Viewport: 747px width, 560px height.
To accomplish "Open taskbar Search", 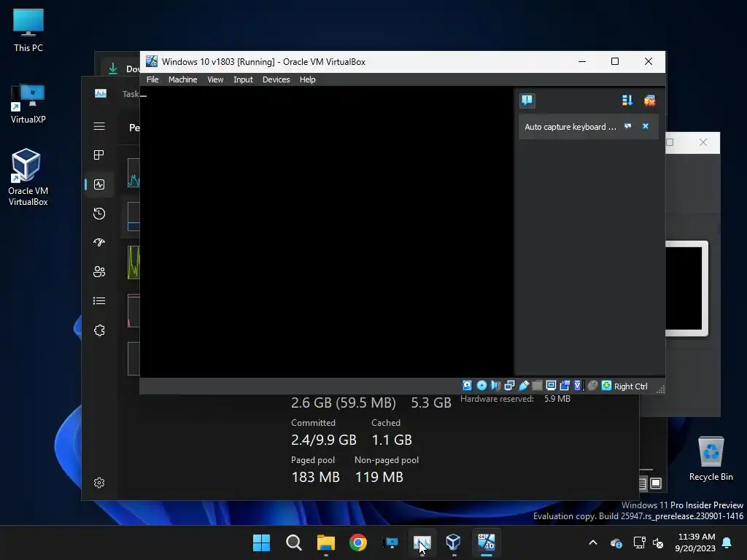I will click(x=293, y=542).
